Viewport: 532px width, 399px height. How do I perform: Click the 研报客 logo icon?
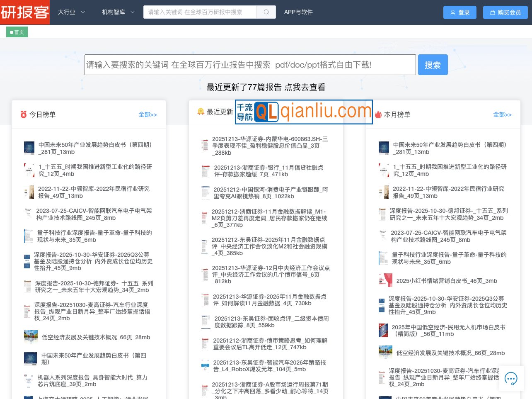25,12
